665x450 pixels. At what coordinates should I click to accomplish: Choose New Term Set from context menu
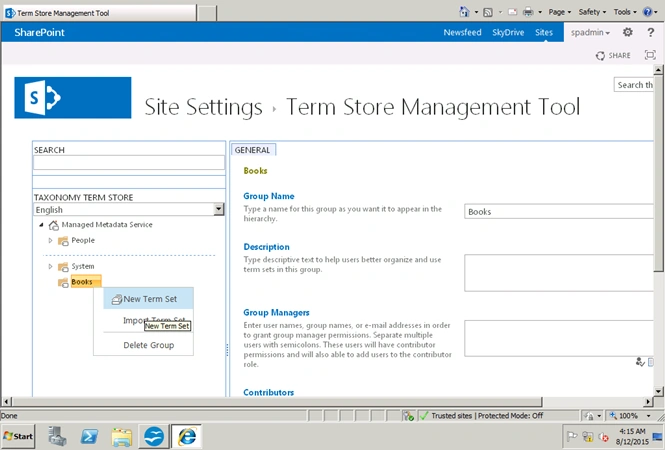coord(148,299)
